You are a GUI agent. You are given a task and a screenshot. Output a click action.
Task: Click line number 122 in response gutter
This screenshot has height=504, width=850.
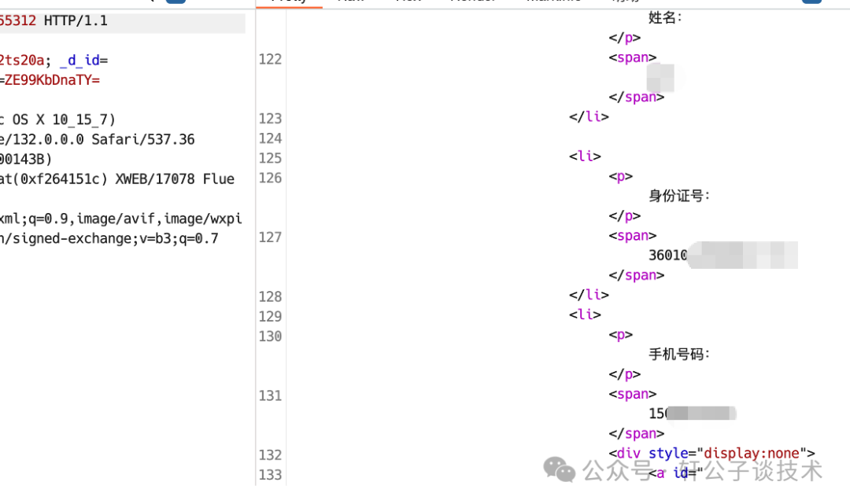pyautogui.click(x=270, y=60)
